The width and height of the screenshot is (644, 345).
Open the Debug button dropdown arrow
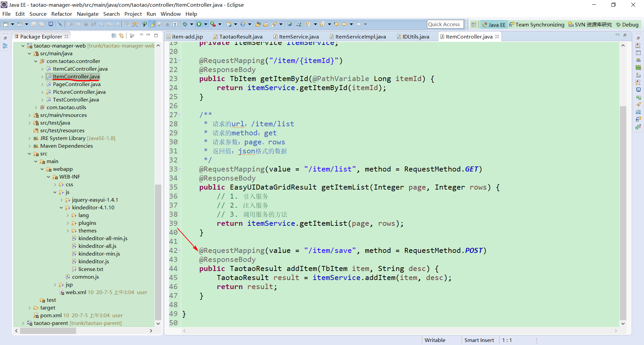(x=192, y=24)
